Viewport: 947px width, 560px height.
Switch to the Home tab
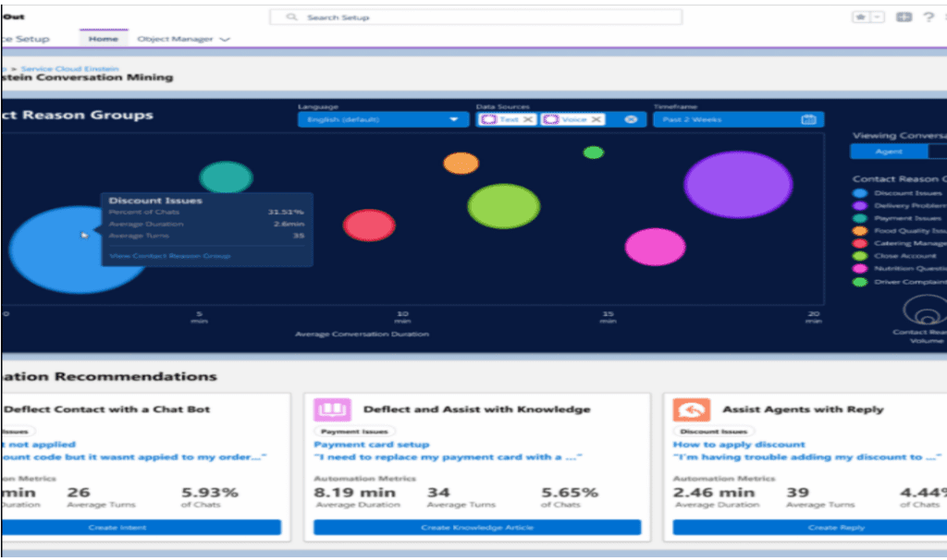[103, 39]
